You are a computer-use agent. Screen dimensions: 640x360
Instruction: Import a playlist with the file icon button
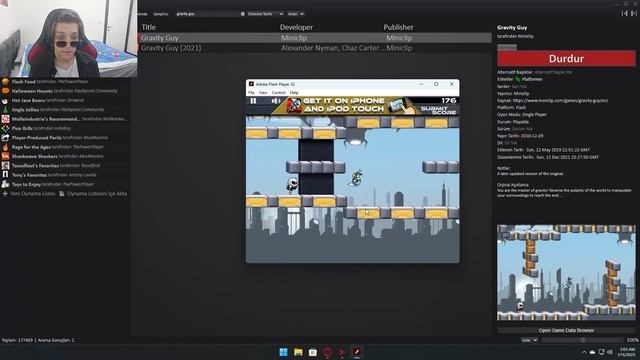pos(93,194)
